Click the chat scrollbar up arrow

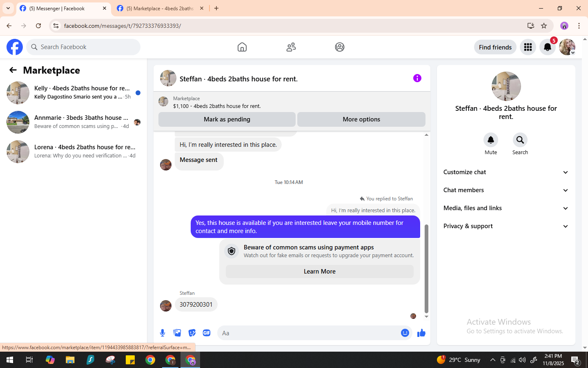pos(426,135)
